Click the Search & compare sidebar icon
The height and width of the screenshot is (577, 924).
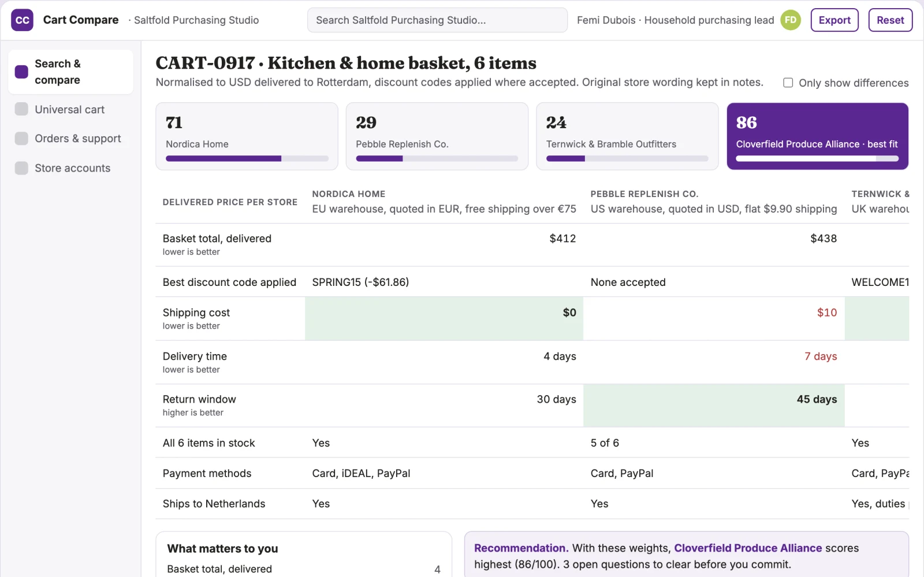21,72
